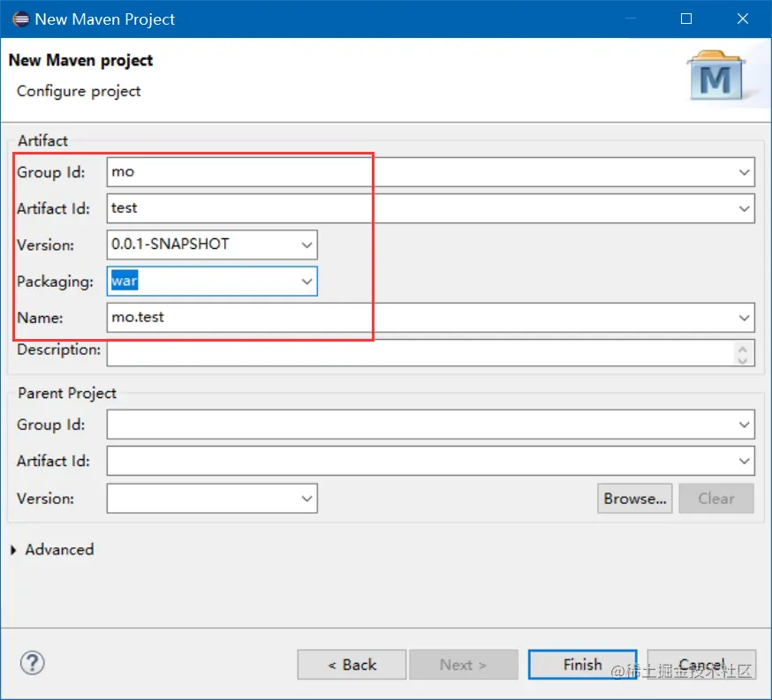Click the Description label
This screenshot has height=700, width=772.
click(x=58, y=350)
